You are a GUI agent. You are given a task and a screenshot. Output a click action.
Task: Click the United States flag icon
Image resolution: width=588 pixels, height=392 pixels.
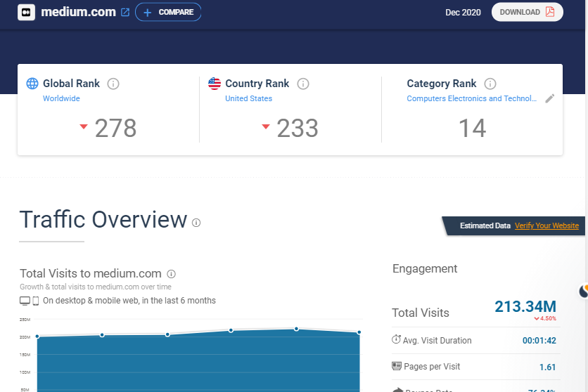click(215, 84)
